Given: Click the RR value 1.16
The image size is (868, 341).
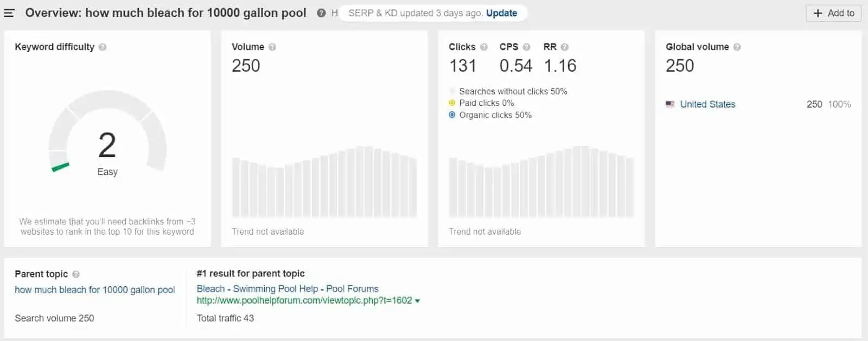Looking at the screenshot, I should (560, 66).
